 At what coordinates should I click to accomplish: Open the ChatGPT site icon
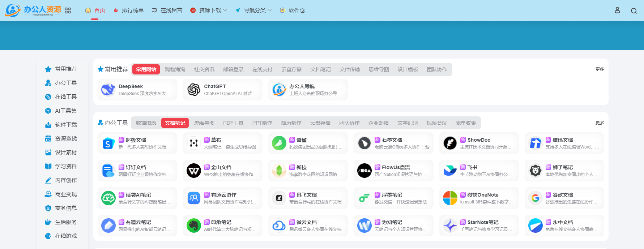coord(193,90)
